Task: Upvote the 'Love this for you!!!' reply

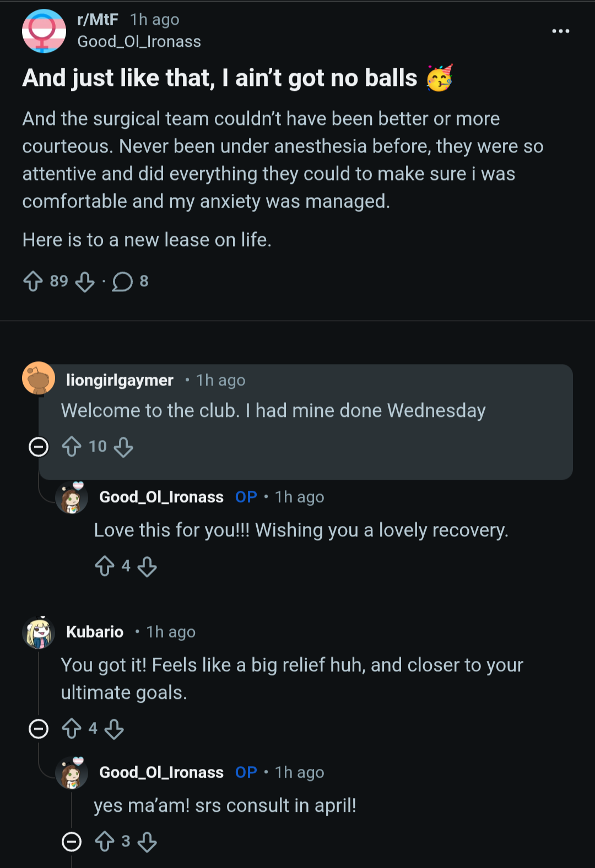Action: click(x=105, y=566)
